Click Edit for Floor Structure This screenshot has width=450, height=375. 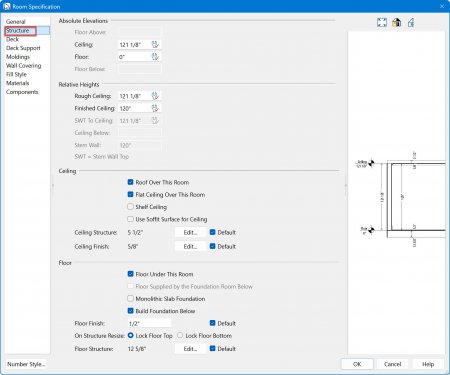[x=190, y=349]
